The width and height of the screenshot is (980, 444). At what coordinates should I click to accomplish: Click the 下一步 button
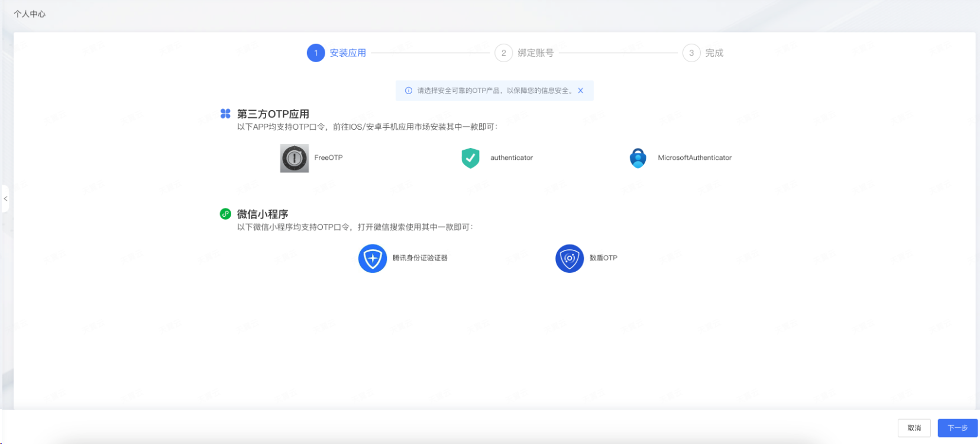[x=957, y=428]
